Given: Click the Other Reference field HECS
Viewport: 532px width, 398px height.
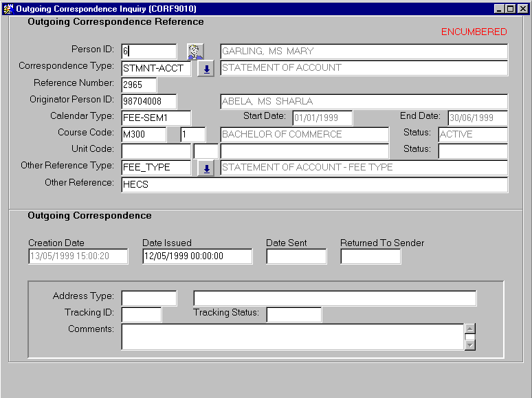Looking at the screenshot, I should (314, 185).
